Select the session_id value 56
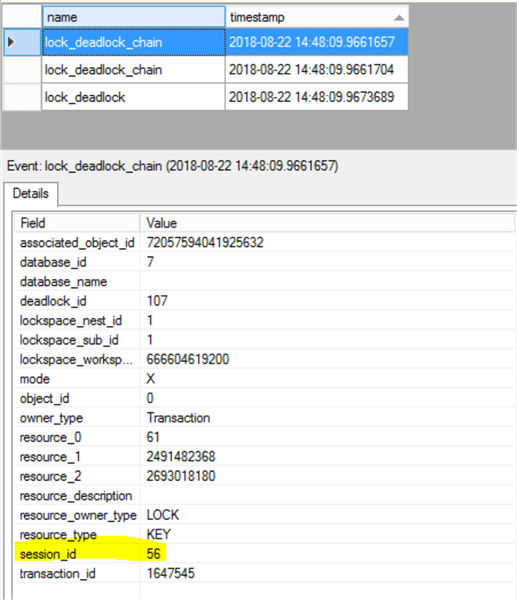Image resolution: width=517 pixels, height=600 pixels. click(x=153, y=554)
